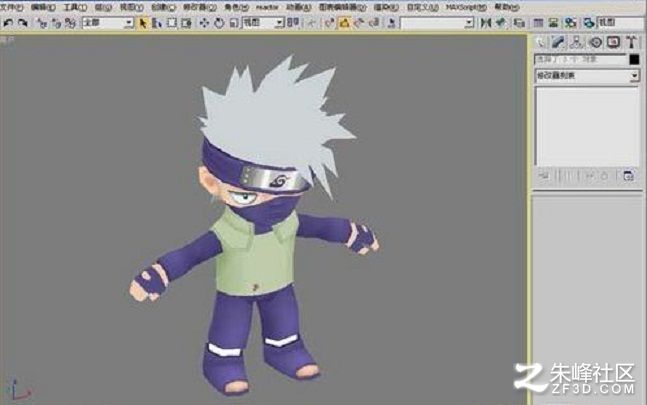Click the Undo arrow icon
The image size is (647, 405).
[8, 23]
